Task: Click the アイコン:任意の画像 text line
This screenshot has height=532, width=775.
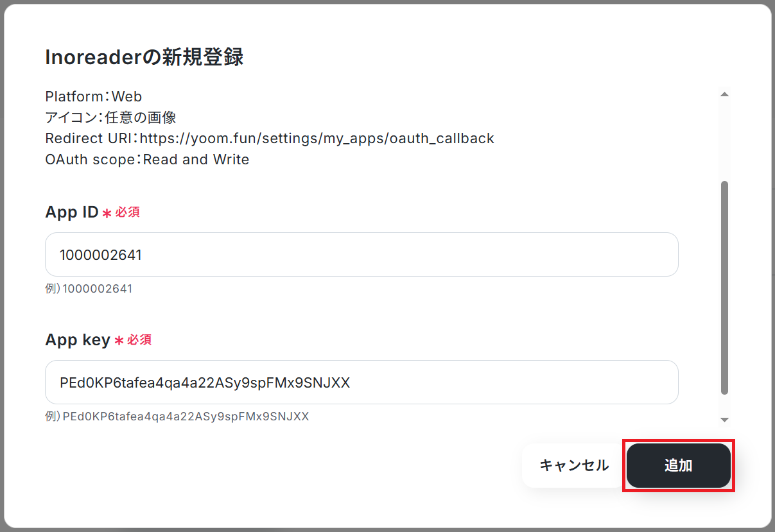Action: click(x=110, y=117)
